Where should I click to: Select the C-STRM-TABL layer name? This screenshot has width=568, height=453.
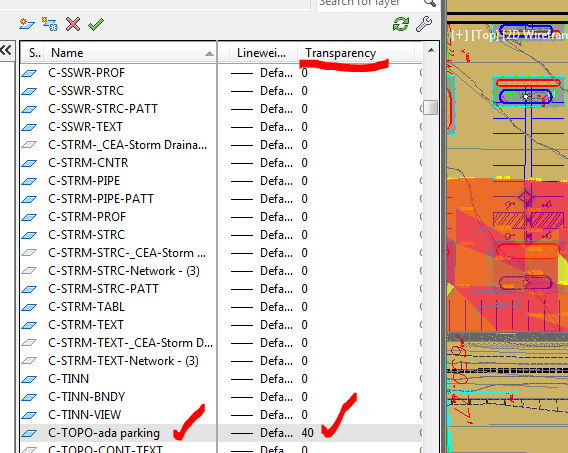86,307
